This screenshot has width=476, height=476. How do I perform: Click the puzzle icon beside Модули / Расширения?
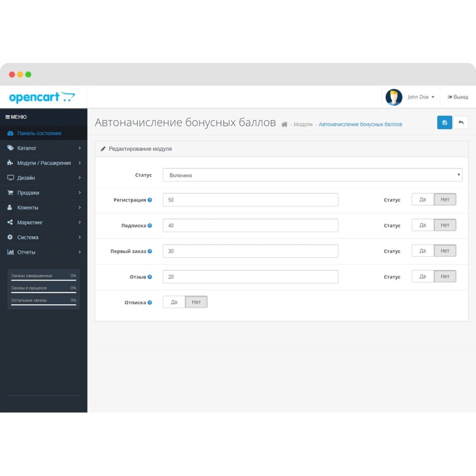tap(10, 163)
